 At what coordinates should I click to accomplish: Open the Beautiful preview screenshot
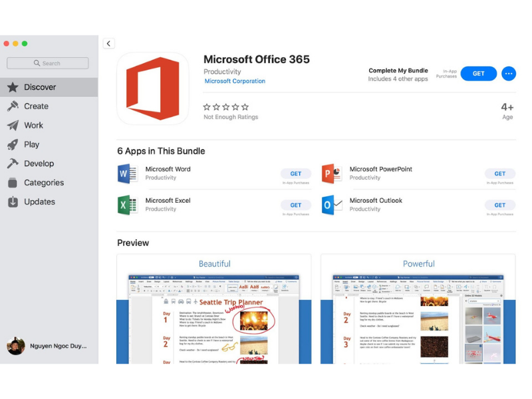(213, 309)
